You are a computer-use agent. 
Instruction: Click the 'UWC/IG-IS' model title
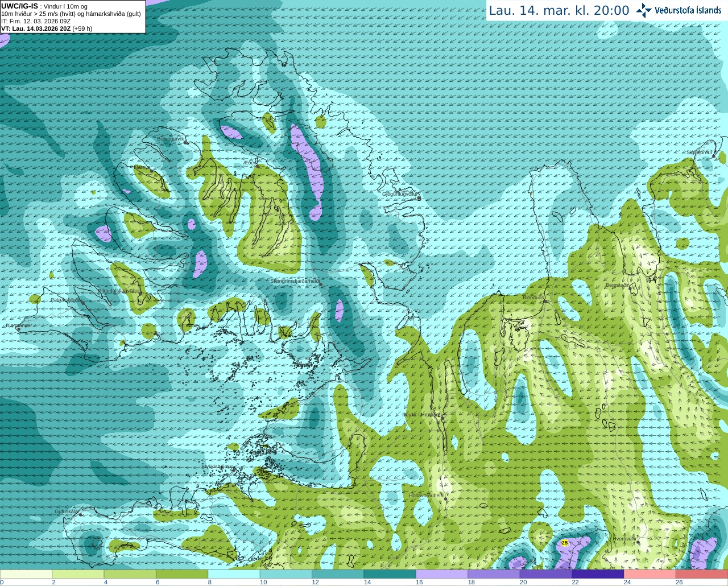19,6
